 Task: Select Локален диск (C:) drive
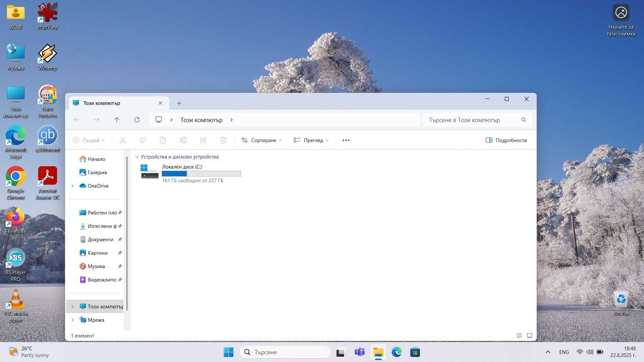coord(191,173)
